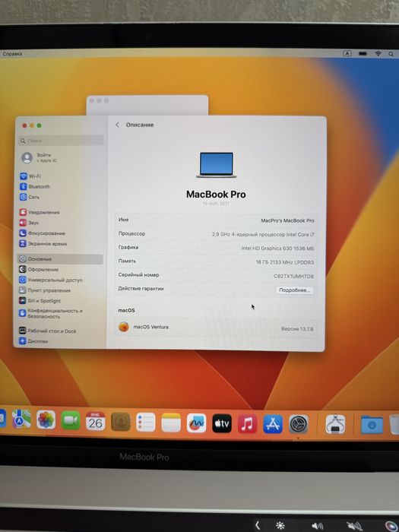
Task: Open Calendar from the Dock
Action: (x=95, y=421)
